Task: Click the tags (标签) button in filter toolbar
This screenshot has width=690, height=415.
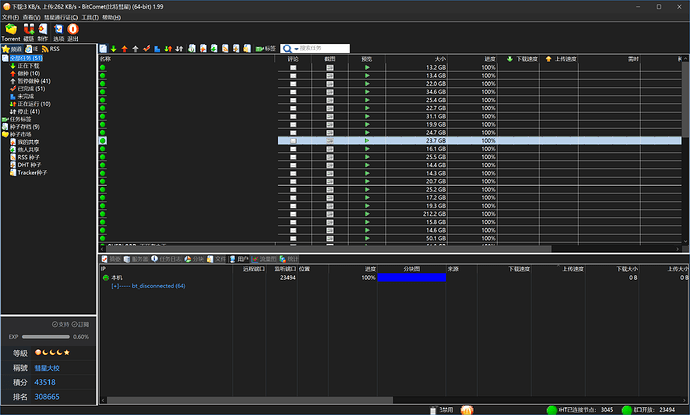Action: (x=265, y=48)
